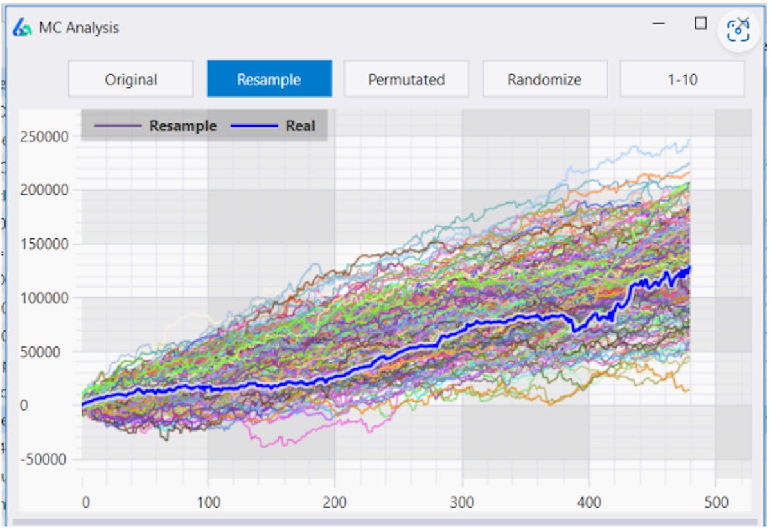Click the MC Analysis window title text

[79, 28]
